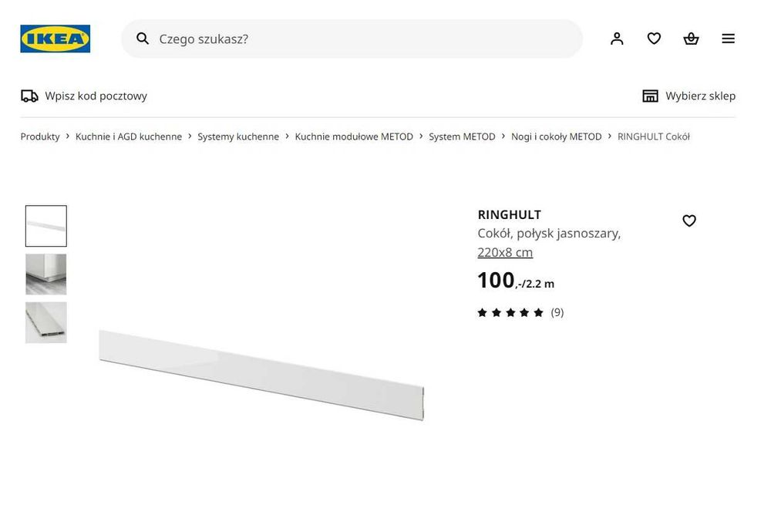
Task: Go to Kuchnie i AGD kuchenne breadcrumb
Action: click(x=129, y=136)
